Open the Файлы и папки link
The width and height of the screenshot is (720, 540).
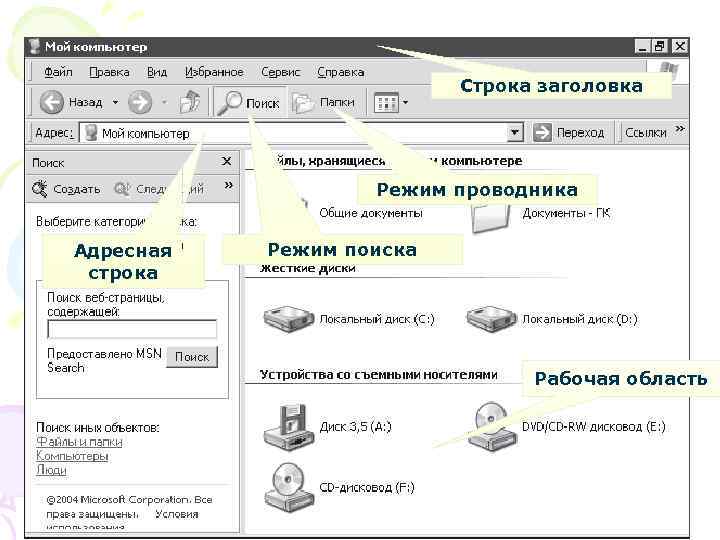tap(79, 442)
